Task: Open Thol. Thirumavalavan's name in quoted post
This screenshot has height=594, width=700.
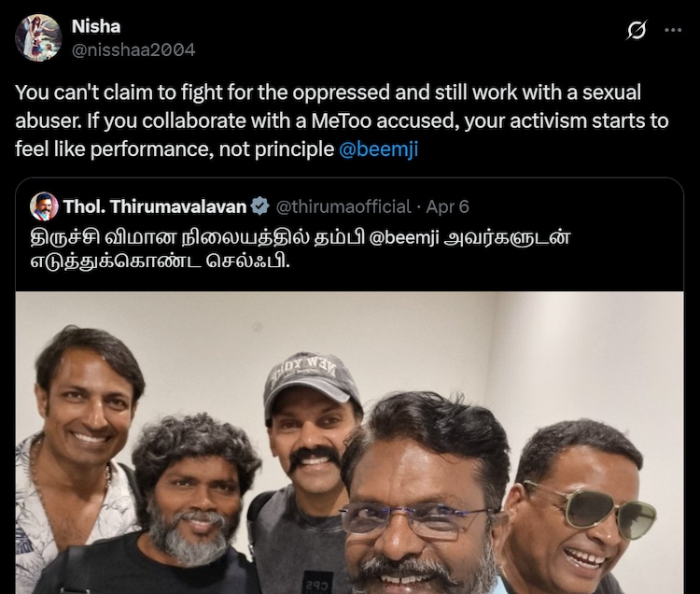Action: [154, 205]
